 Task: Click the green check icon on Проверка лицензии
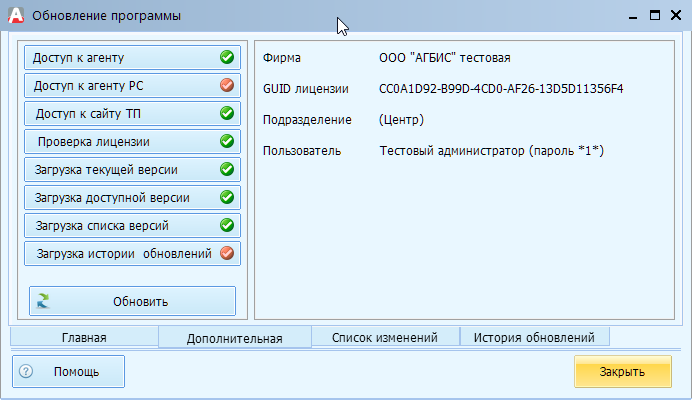[227, 141]
